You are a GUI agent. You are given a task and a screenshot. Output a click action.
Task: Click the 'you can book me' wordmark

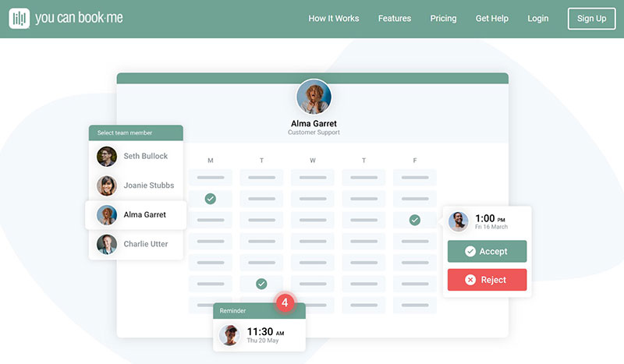(79, 18)
